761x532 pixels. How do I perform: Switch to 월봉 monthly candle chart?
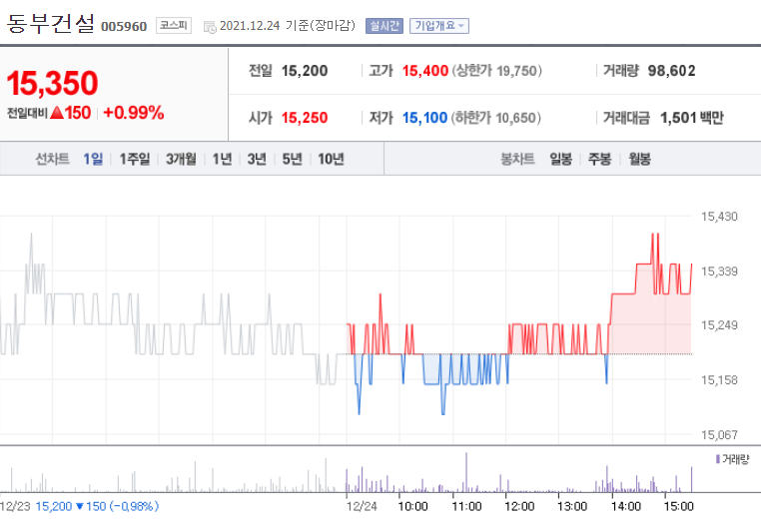[640, 159]
